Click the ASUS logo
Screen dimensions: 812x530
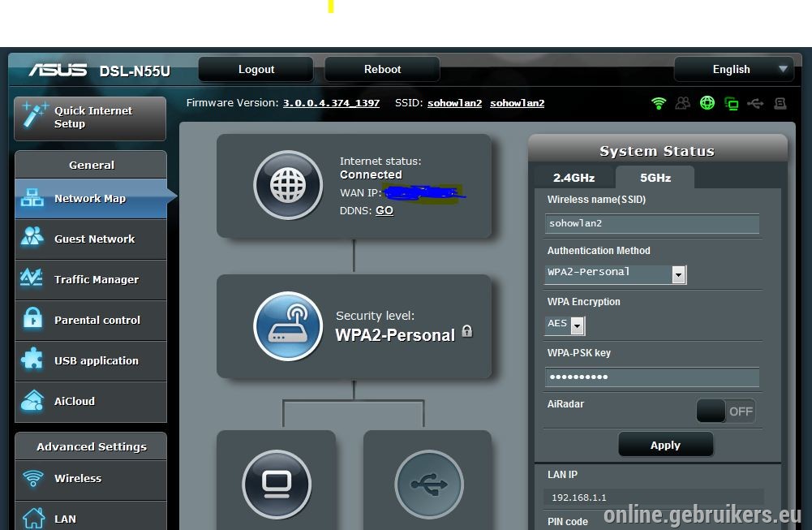click(58, 70)
